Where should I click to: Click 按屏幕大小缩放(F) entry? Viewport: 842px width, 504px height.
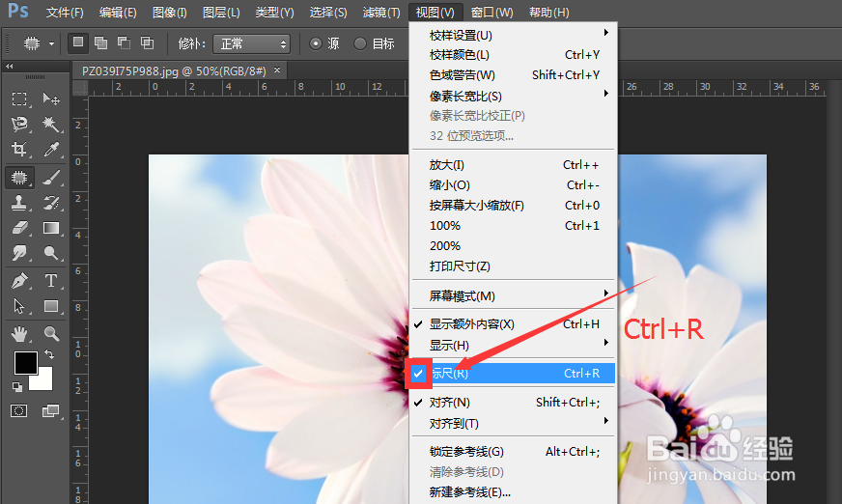pyautogui.click(x=513, y=205)
